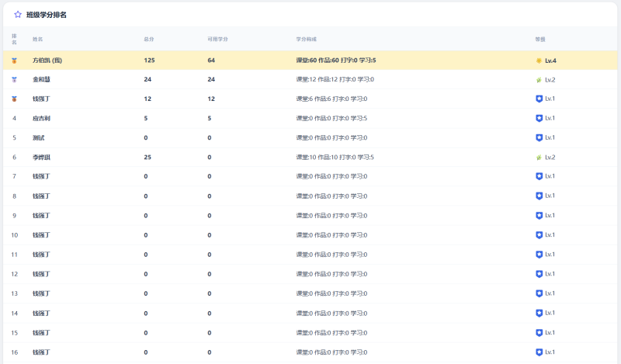This screenshot has height=364, width=621.
Task: Click the 班级学分排名 panel title
Action: (x=46, y=14)
